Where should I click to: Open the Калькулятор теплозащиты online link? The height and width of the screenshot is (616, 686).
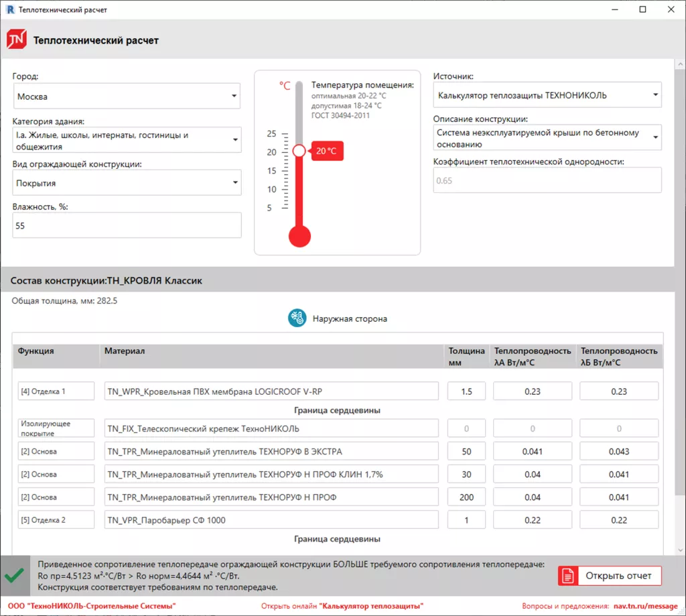point(371,606)
